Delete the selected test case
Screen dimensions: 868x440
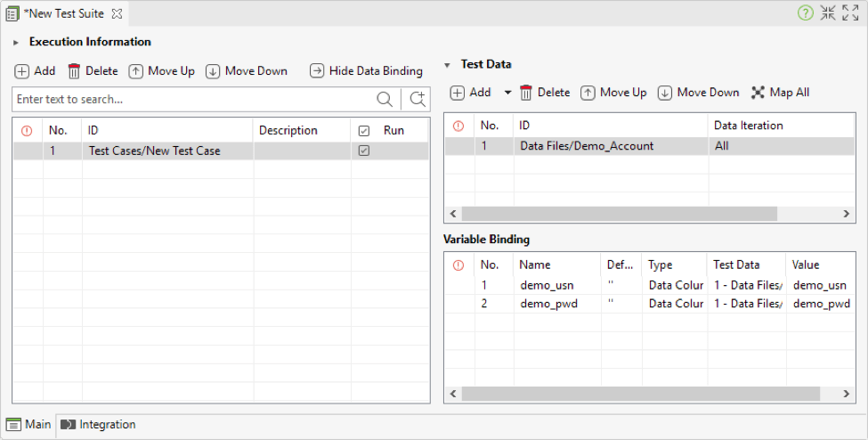point(93,71)
